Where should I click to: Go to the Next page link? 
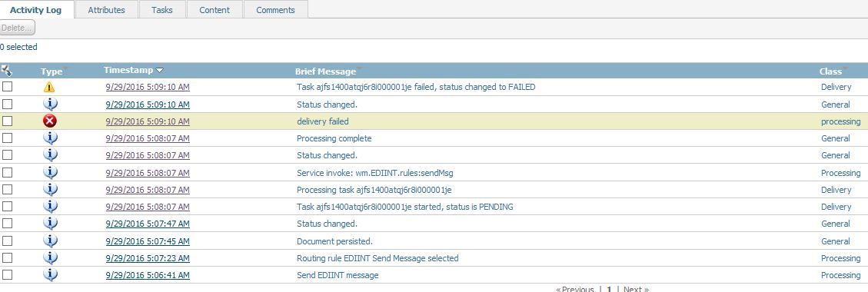pyautogui.click(x=636, y=289)
